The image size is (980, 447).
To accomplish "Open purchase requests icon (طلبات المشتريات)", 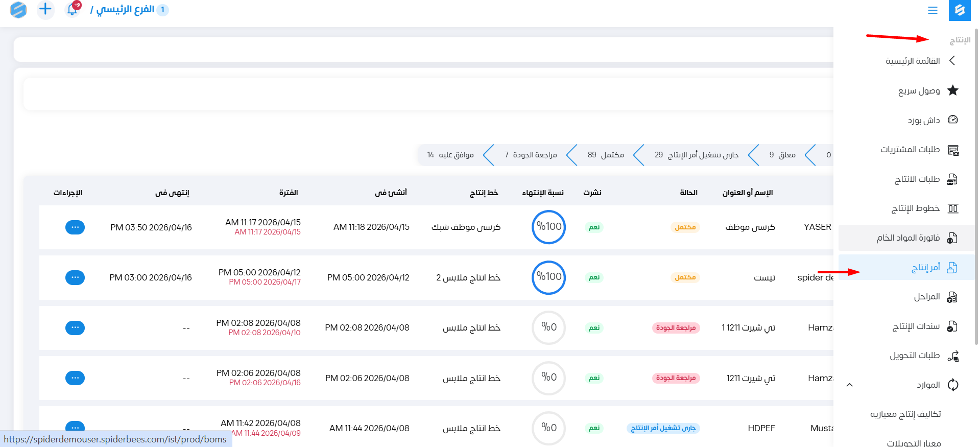I will (x=952, y=150).
